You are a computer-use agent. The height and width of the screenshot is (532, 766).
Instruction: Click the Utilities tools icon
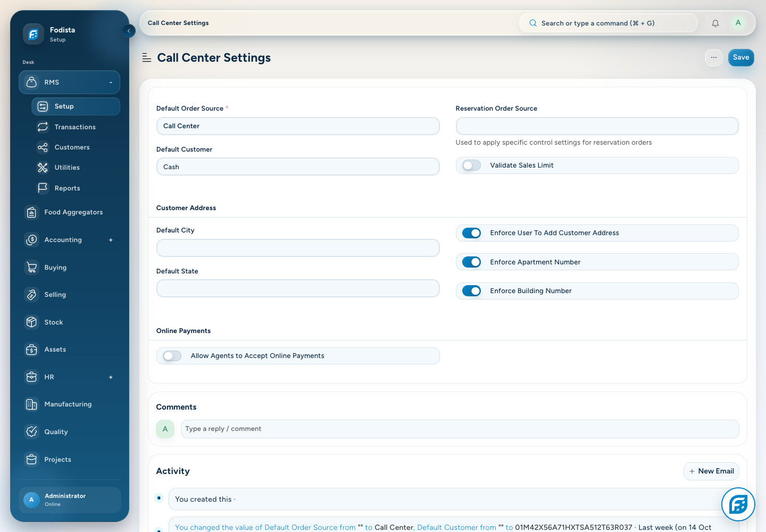[43, 168]
